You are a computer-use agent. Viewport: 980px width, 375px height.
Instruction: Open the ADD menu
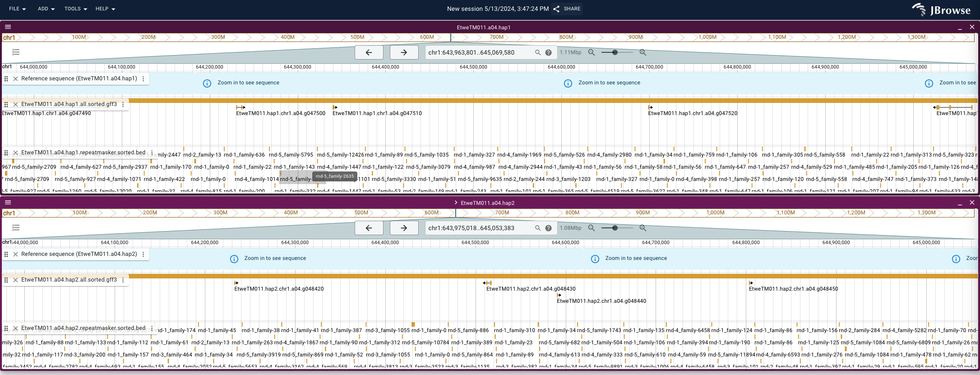pos(46,9)
